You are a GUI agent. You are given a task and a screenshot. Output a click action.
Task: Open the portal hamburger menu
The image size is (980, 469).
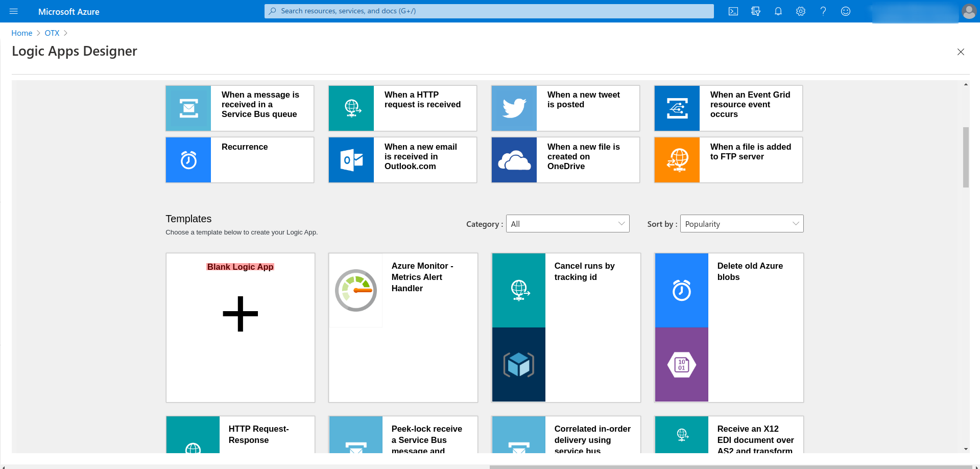click(14, 11)
